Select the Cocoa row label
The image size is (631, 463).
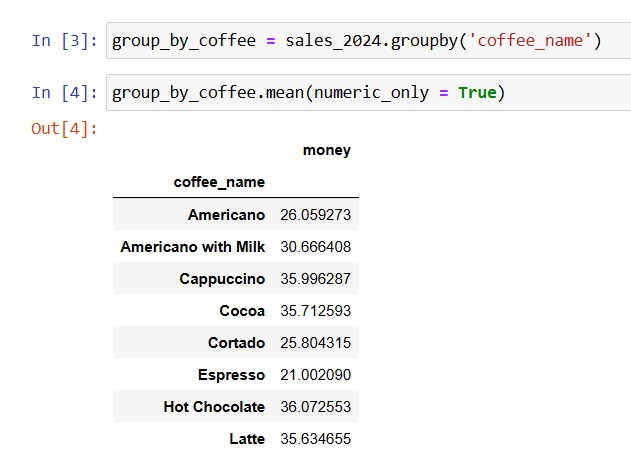click(242, 311)
